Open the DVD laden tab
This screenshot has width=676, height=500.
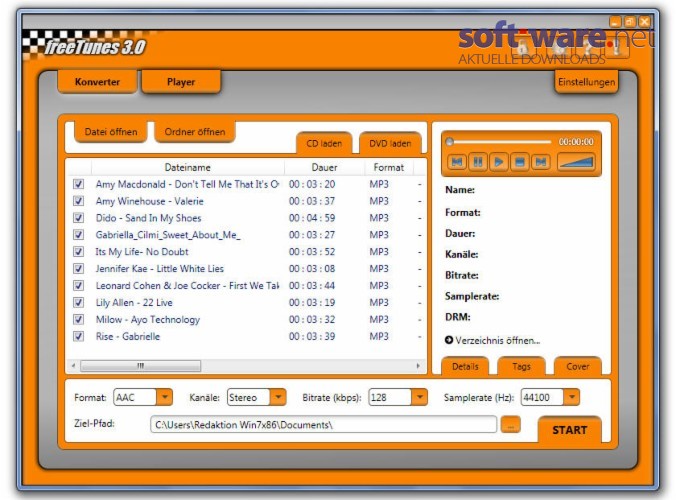click(x=390, y=143)
